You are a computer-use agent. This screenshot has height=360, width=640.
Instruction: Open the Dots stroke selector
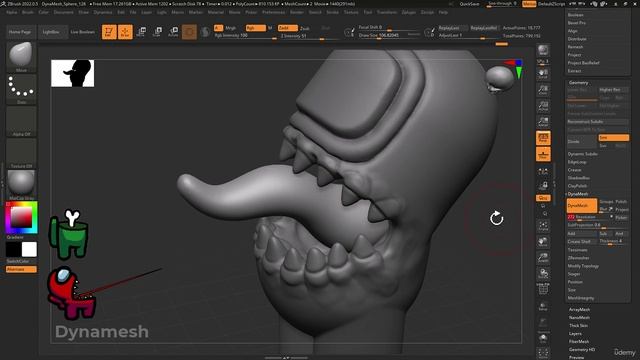[x=21, y=89]
